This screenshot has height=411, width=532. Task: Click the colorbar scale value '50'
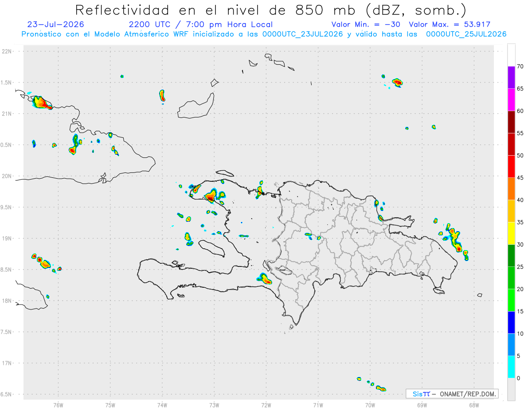[x=520, y=156]
